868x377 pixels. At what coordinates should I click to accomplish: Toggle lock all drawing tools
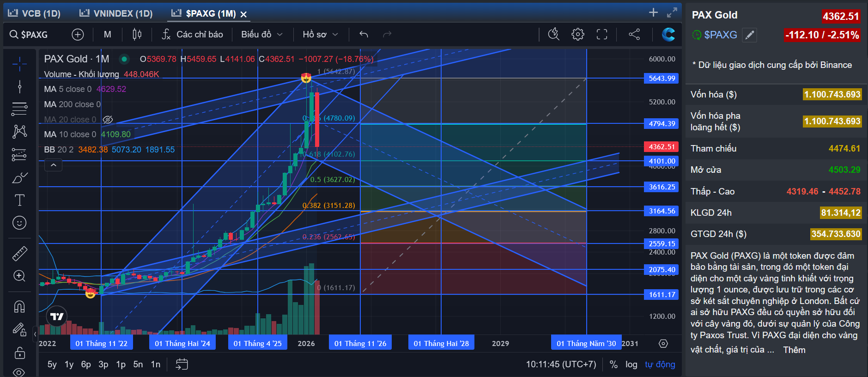pyautogui.click(x=19, y=353)
